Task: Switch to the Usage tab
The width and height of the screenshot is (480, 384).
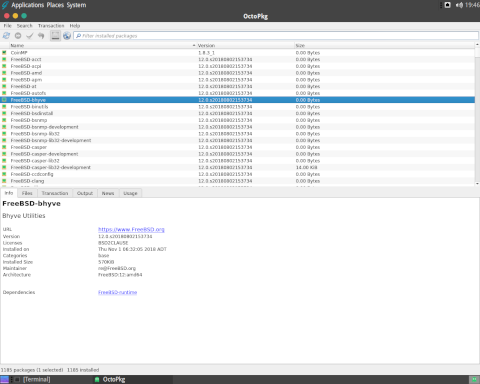Action: 130,193
